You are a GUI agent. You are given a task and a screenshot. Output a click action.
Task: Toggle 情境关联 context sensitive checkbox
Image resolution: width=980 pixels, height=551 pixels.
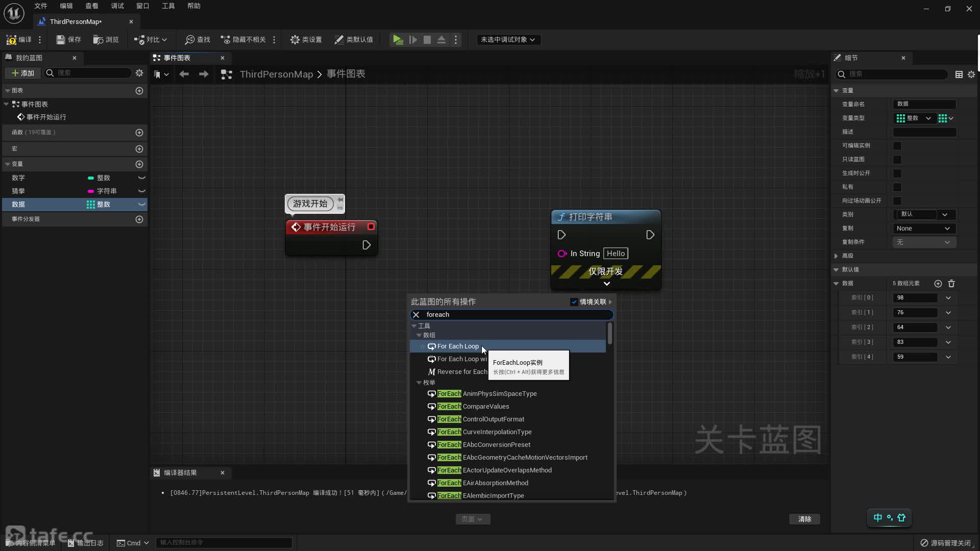click(574, 302)
